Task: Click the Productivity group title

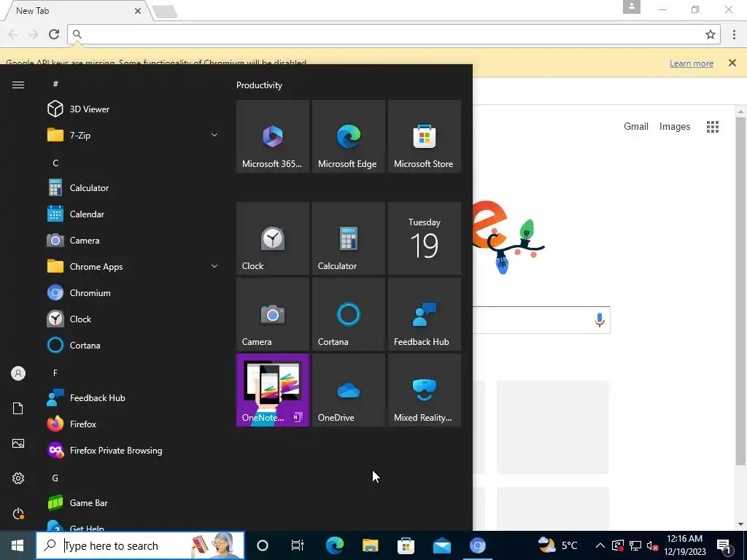Action: (x=259, y=85)
